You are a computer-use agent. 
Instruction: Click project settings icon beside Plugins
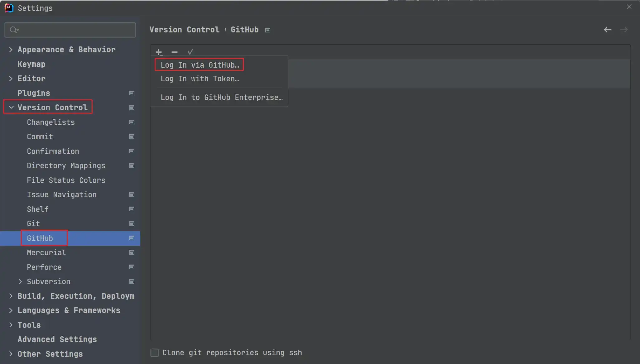pyautogui.click(x=132, y=93)
